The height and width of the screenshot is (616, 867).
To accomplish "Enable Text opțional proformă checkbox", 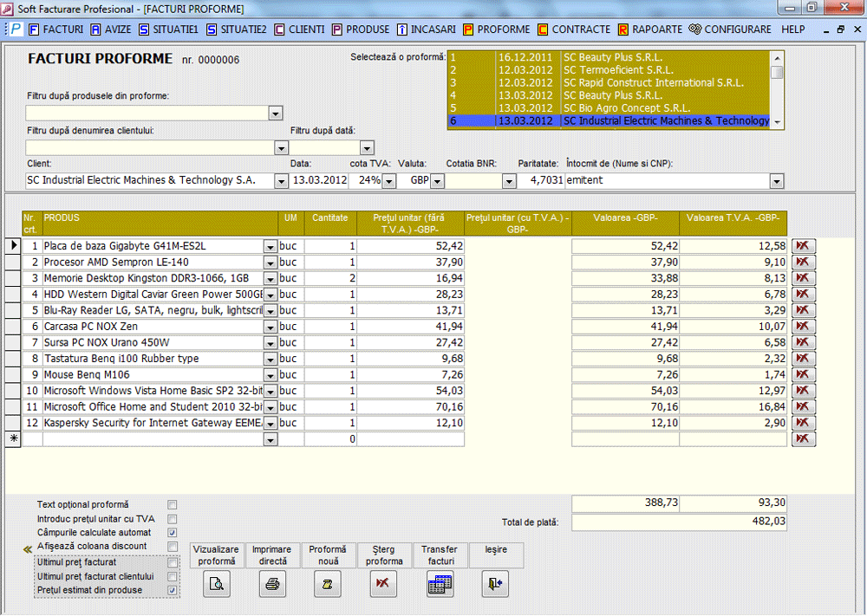I will pos(173,505).
